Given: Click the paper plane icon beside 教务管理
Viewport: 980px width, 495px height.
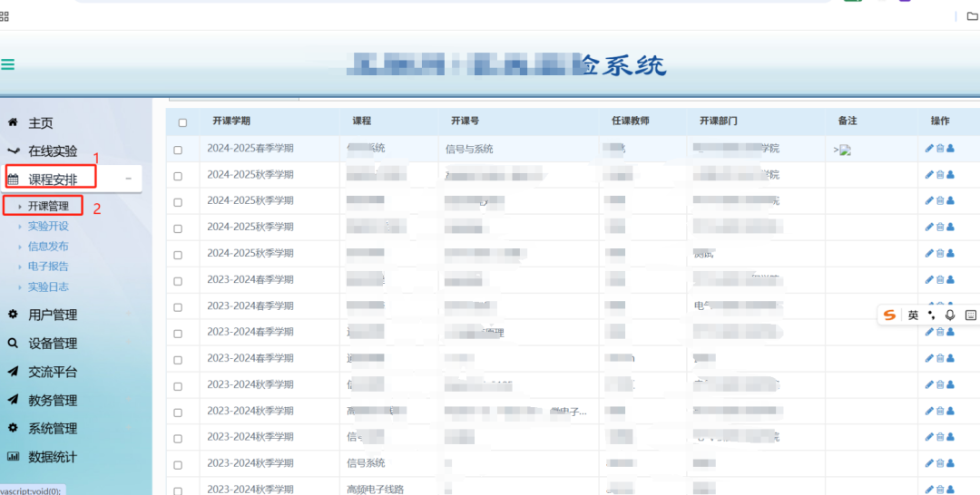Looking at the screenshot, I should 13,400.
